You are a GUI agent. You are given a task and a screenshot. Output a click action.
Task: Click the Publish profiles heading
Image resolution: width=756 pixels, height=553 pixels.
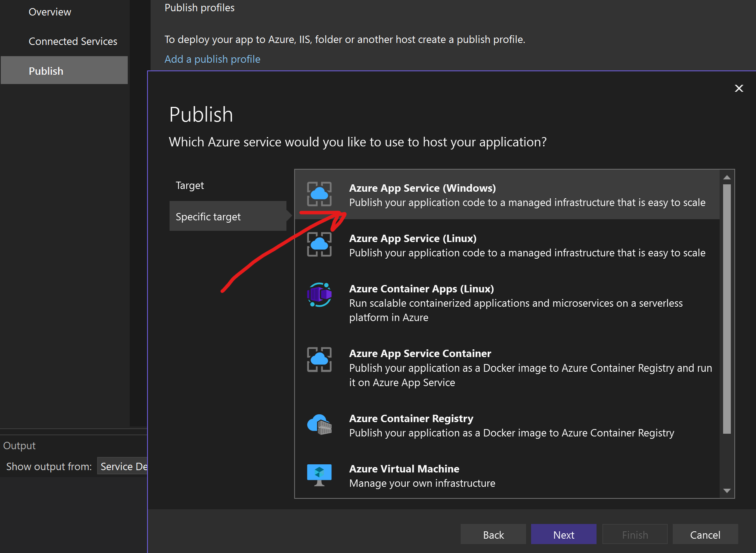(x=199, y=8)
